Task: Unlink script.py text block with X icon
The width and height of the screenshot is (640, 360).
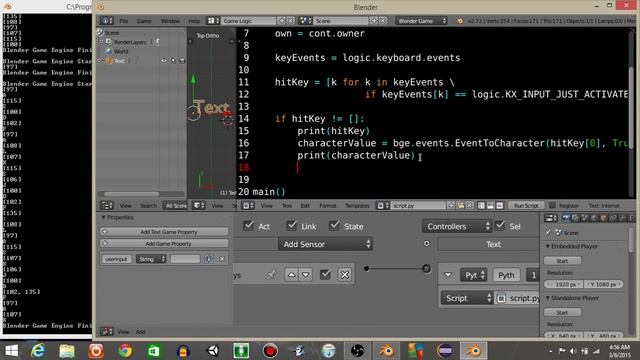Action: pyautogui.click(x=469, y=206)
